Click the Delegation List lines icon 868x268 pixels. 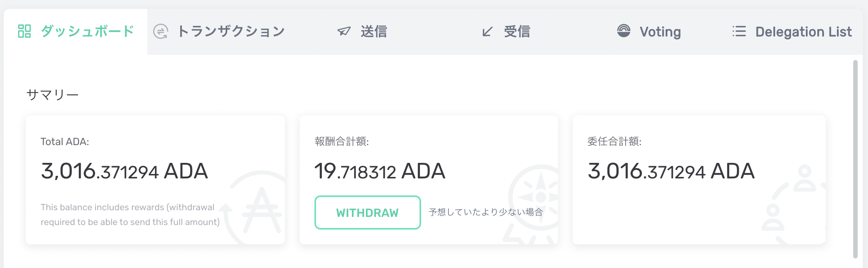tap(739, 31)
